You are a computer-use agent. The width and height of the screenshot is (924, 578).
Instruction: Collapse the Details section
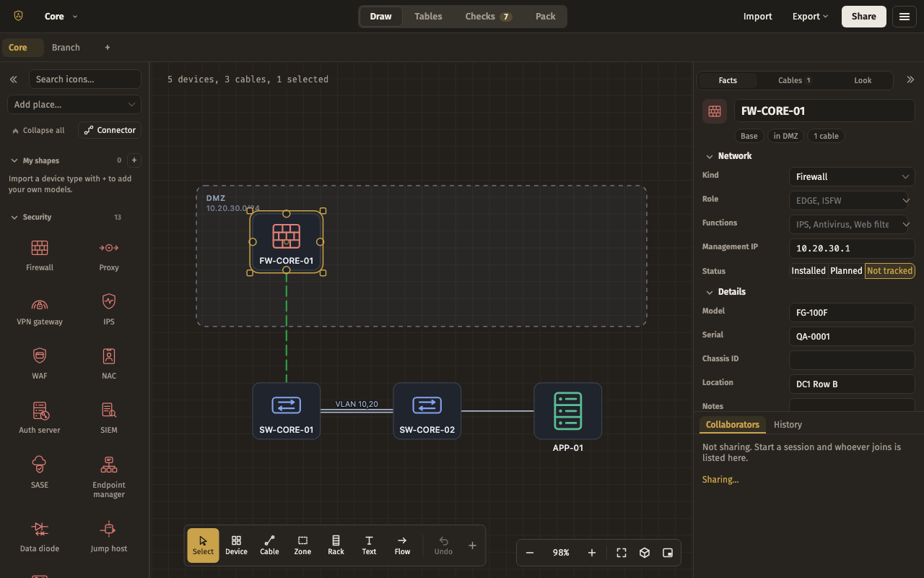(725, 292)
